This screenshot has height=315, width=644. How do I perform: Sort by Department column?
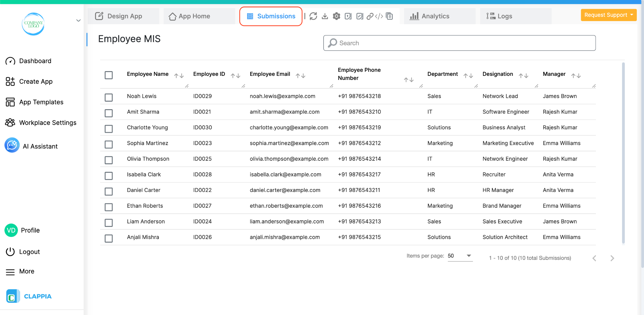click(x=469, y=76)
